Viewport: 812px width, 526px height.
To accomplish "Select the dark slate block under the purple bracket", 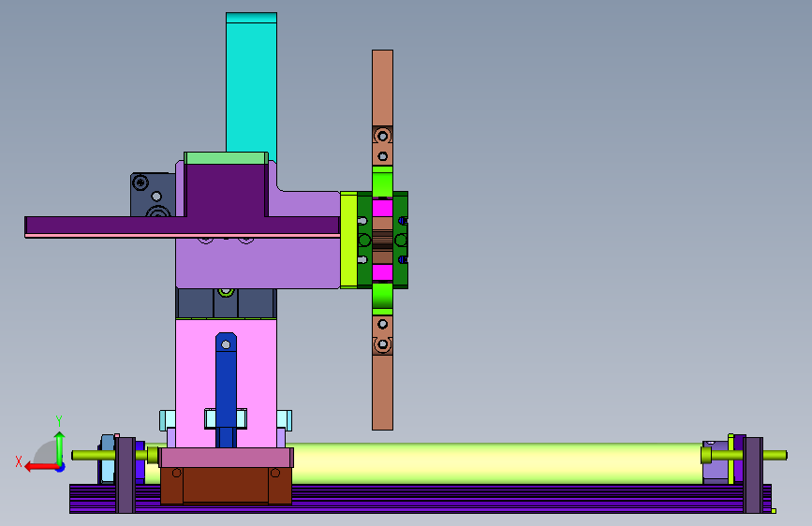I will (226, 303).
